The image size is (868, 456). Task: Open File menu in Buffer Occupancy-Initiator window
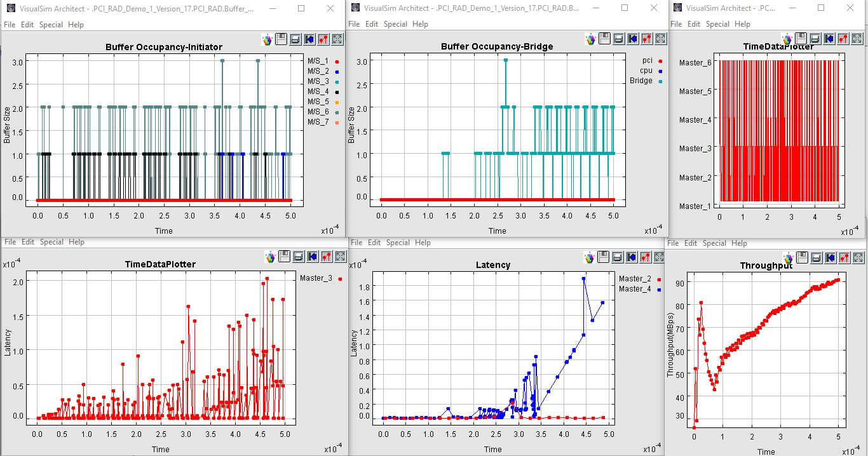pyautogui.click(x=10, y=24)
